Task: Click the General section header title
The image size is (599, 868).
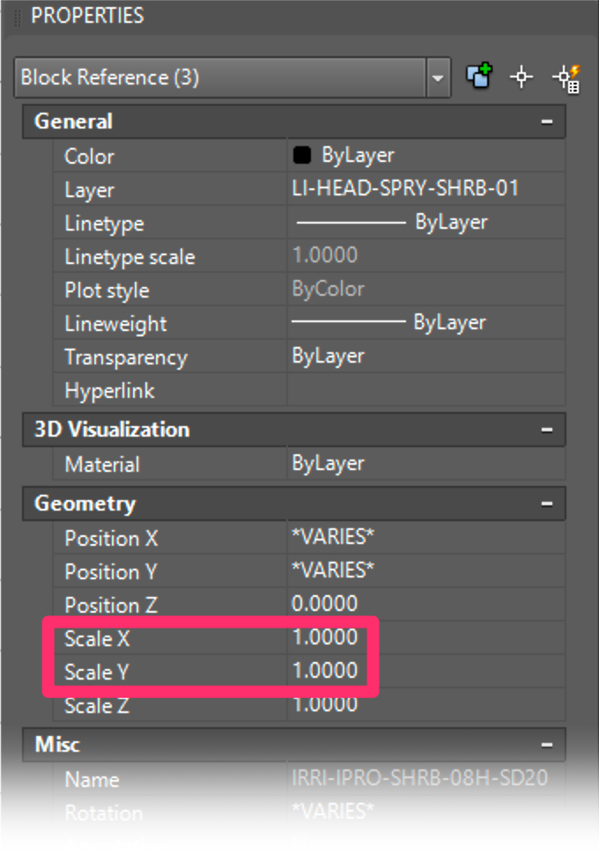Action: [x=74, y=121]
